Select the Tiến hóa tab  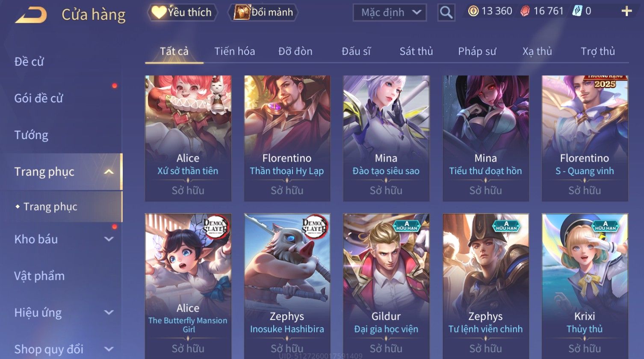[235, 51]
